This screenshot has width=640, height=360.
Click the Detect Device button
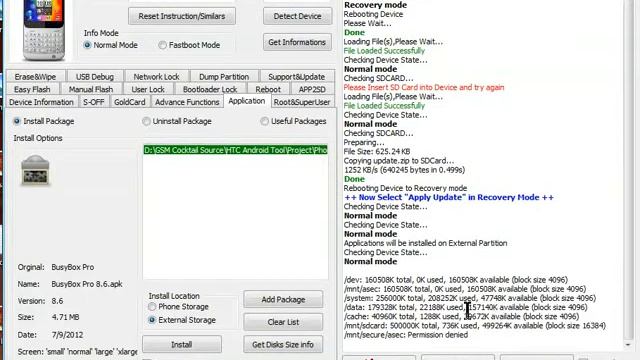pos(297,16)
